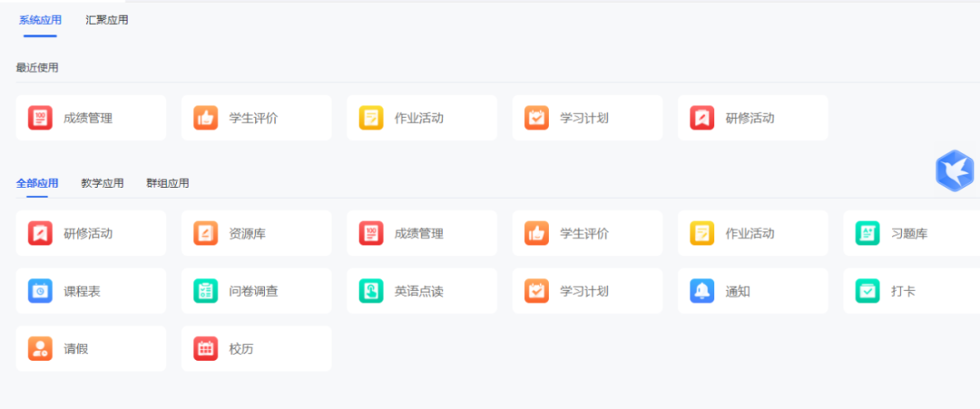Image resolution: width=980 pixels, height=409 pixels.
Task: Click 作业活动 icon in the 全部应用 list
Action: pos(701,234)
